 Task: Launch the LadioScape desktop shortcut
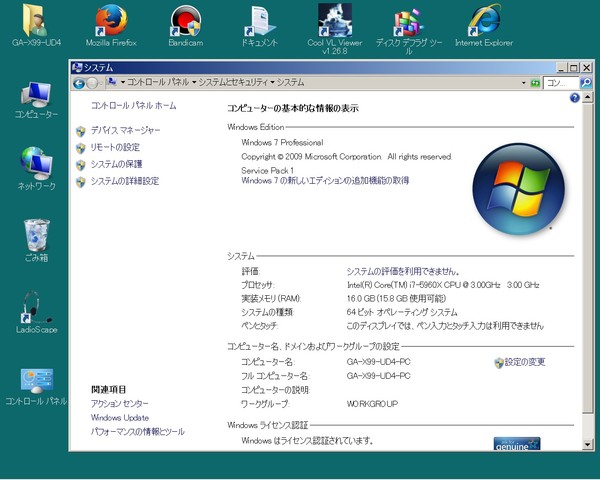click(x=36, y=312)
